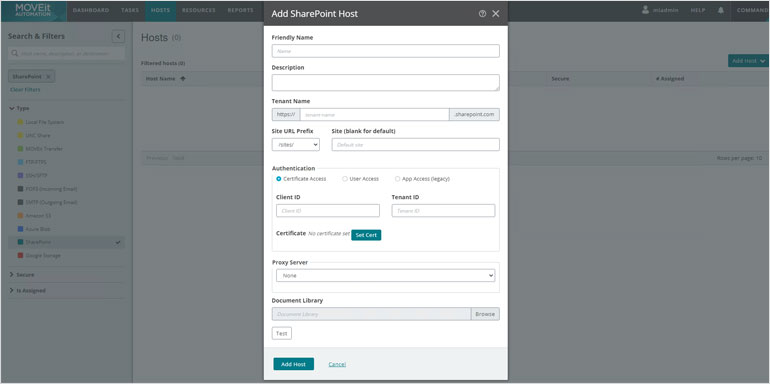Click the MOVEit Automation logo
Viewport: 770px width, 384px height.
(x=33, y=11)
